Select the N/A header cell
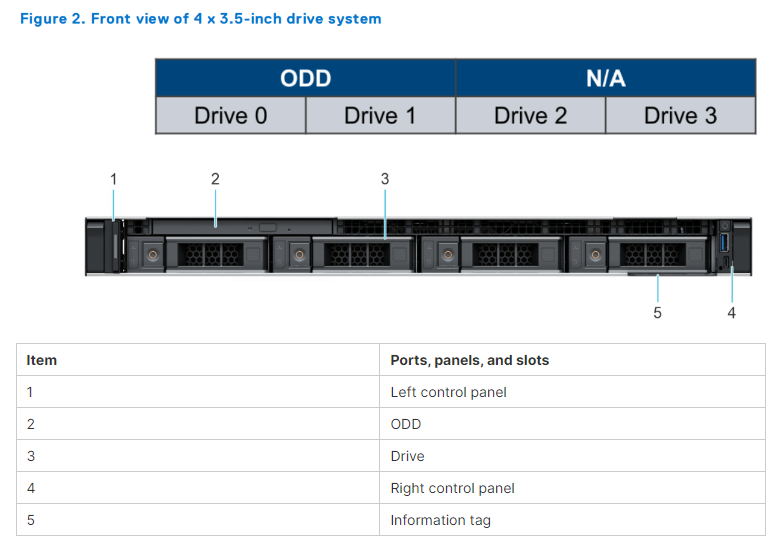This screenshot has width=775, height=544. click(x=605, y=78)
